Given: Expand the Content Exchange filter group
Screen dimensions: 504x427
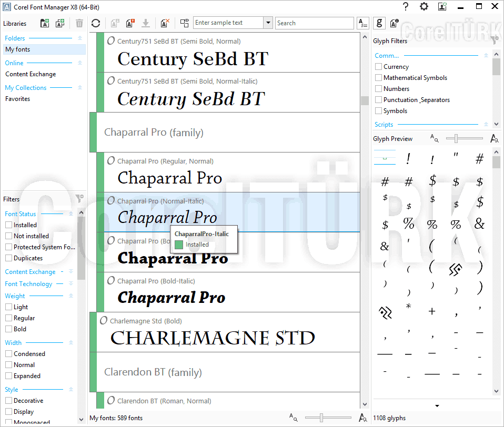Looking at the screenshot, I should (x=71, y=271).
